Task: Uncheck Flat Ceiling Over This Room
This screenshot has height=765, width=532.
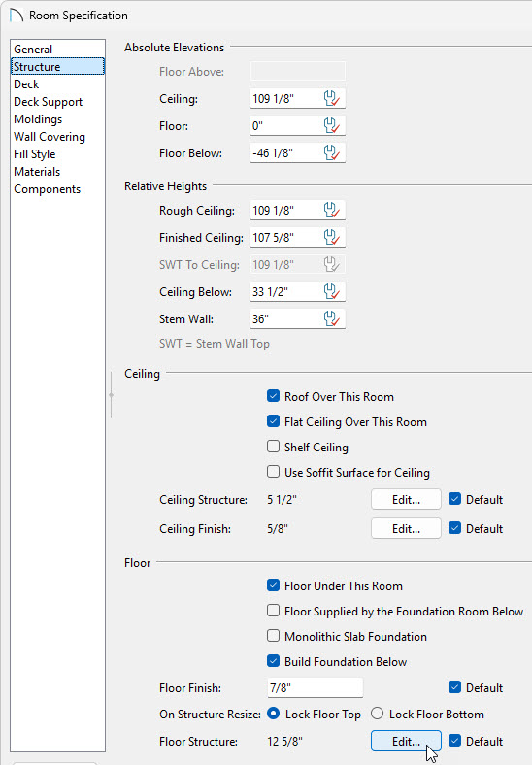Action: (274, 421)
